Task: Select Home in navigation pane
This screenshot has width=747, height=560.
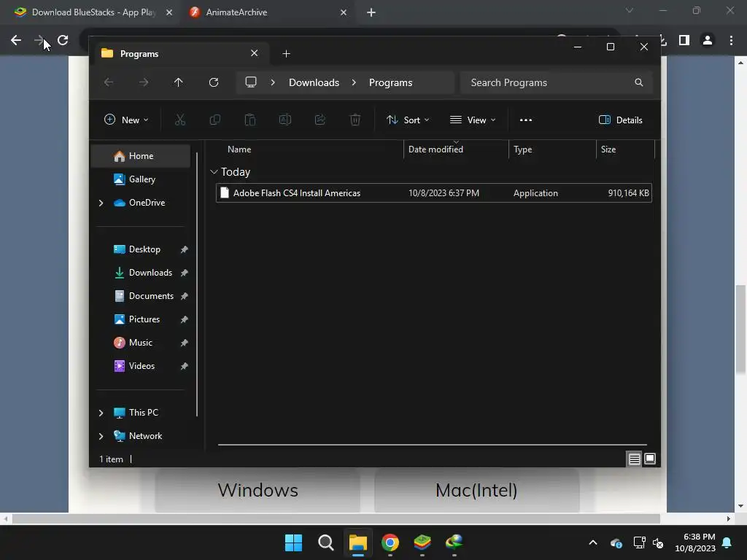Action: coord(141,156)
